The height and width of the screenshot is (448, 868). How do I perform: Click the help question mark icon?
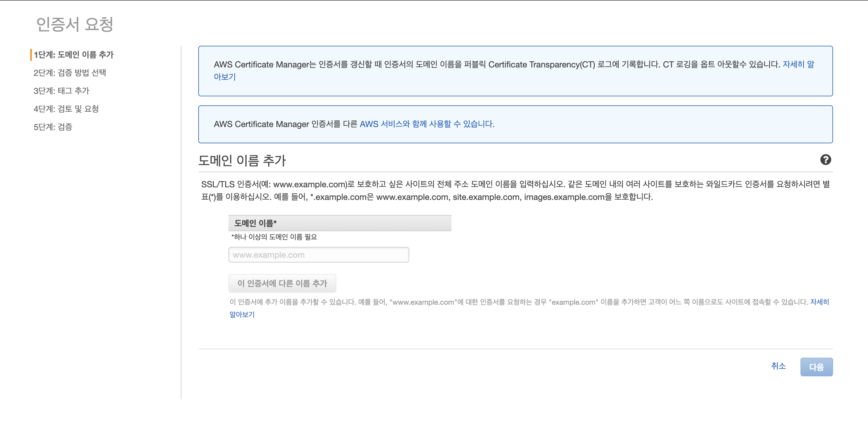(825, 160)
